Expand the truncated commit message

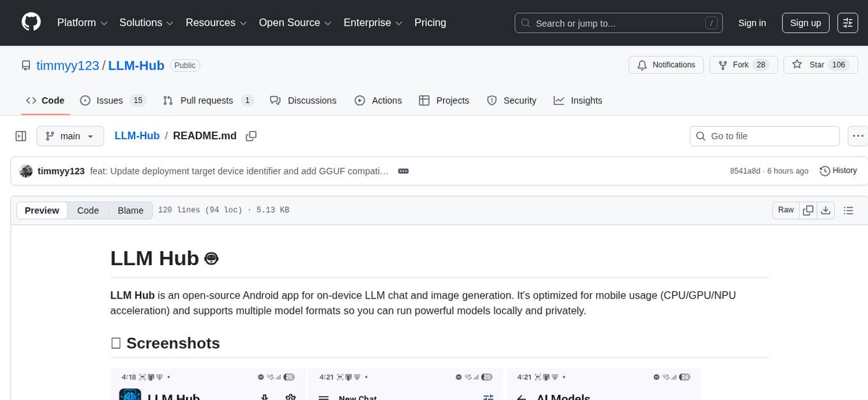[x=403, y=171]
